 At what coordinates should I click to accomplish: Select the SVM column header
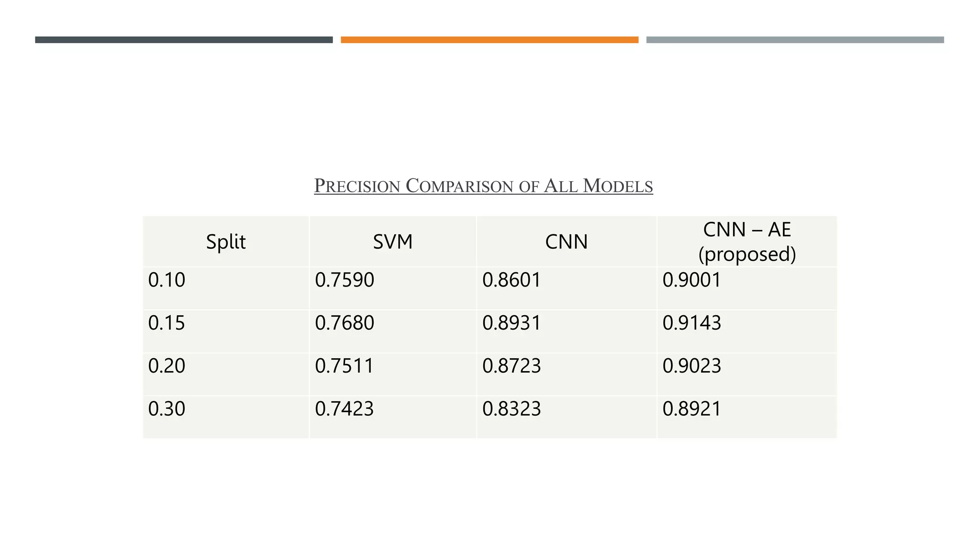coord(393,242)
